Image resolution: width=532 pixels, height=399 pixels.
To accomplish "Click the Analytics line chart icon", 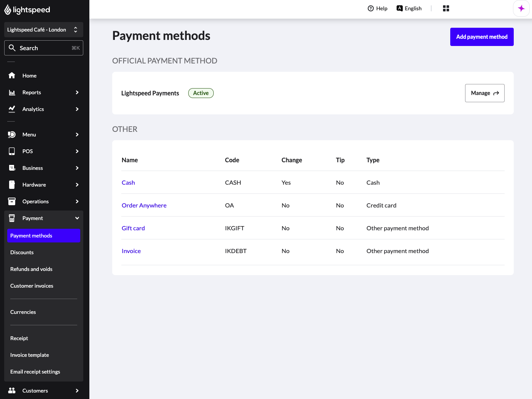I will coord(12,109).
